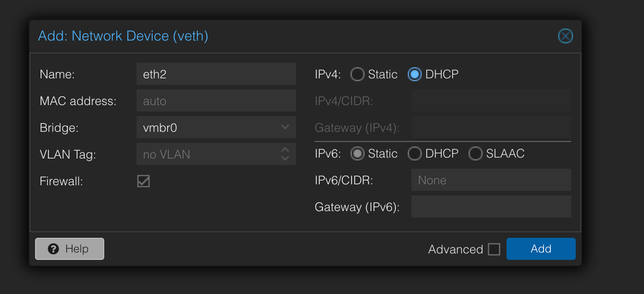Close the Add Network Device dialog

(565, 36)
